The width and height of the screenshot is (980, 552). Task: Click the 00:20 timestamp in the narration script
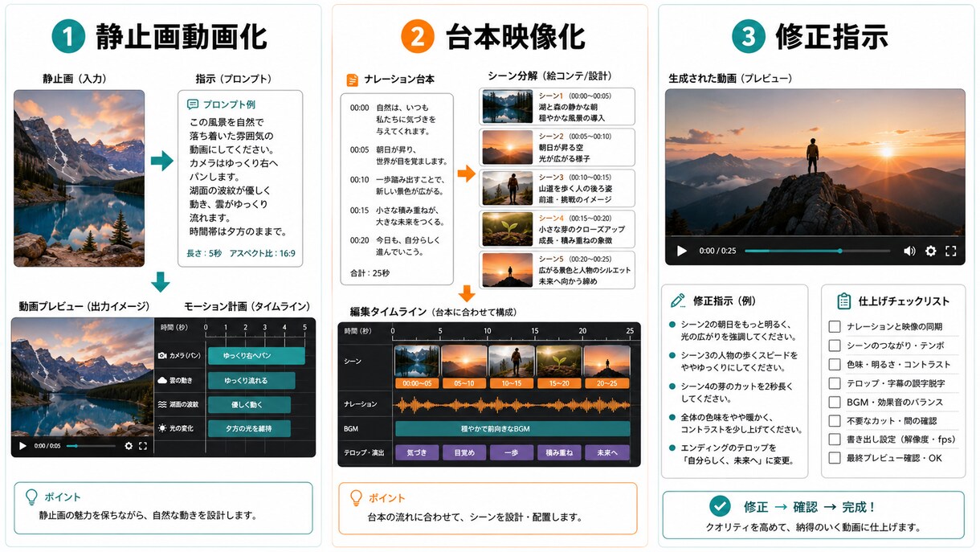pyautogui.click(x=359, y=240)
